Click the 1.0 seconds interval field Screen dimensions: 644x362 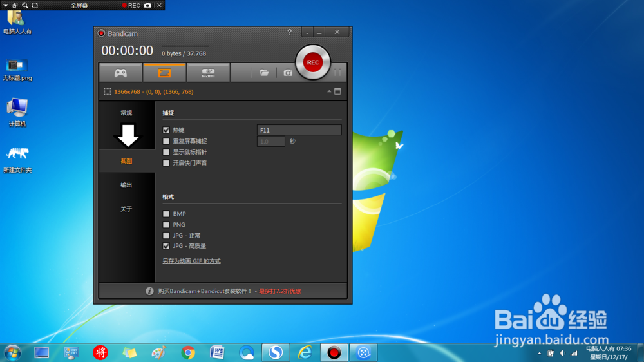click(x=270, y=141)
